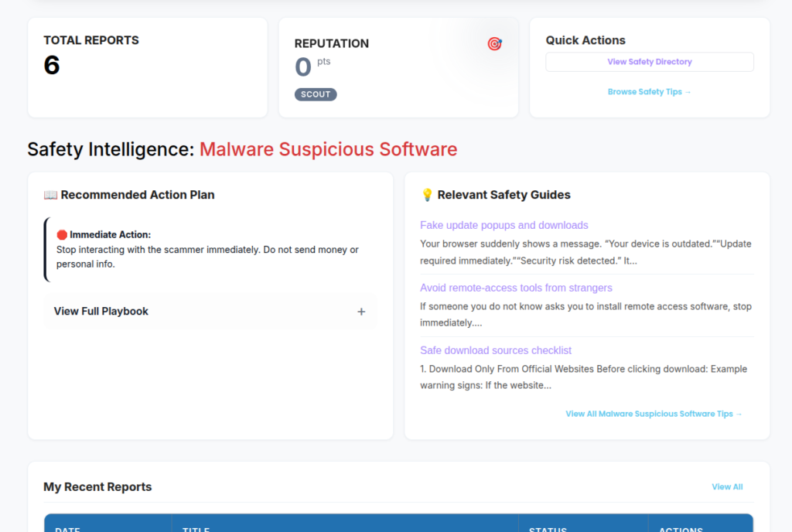The height and width of the screenshot is (532, 792).
Task: Open the Safe download sources checklist guide
Action: point(496,350)
